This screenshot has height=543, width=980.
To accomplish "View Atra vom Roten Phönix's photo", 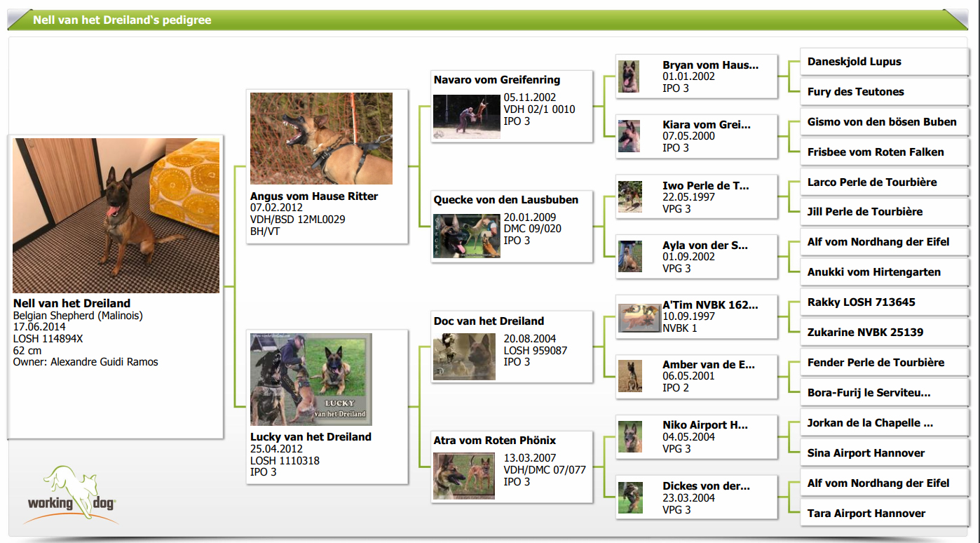I will pos(464,476).
